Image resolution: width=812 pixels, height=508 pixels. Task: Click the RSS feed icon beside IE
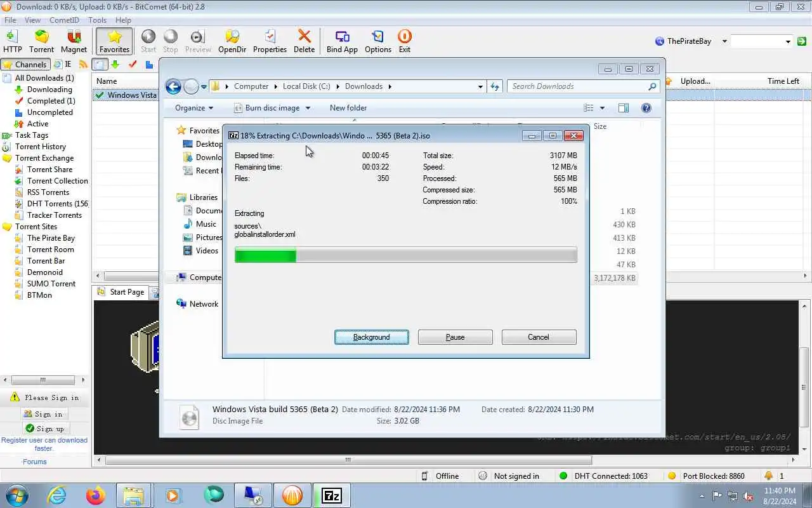click(83, 64)
